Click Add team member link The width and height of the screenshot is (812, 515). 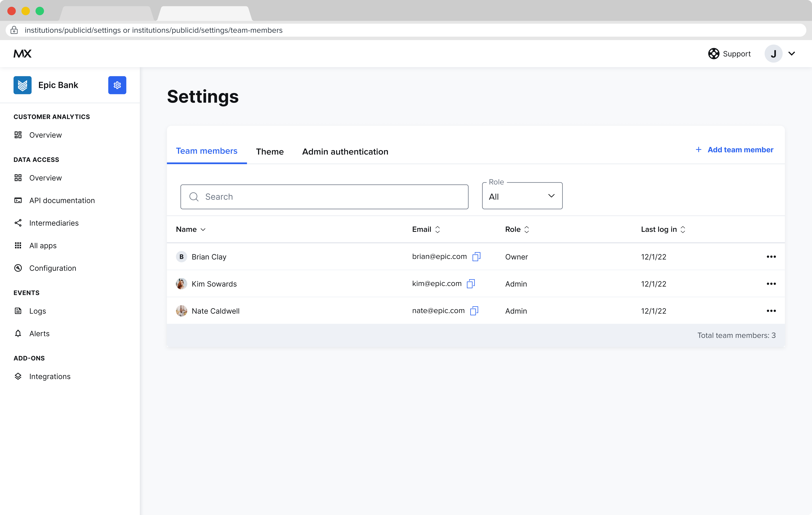[x=734, y=150]
